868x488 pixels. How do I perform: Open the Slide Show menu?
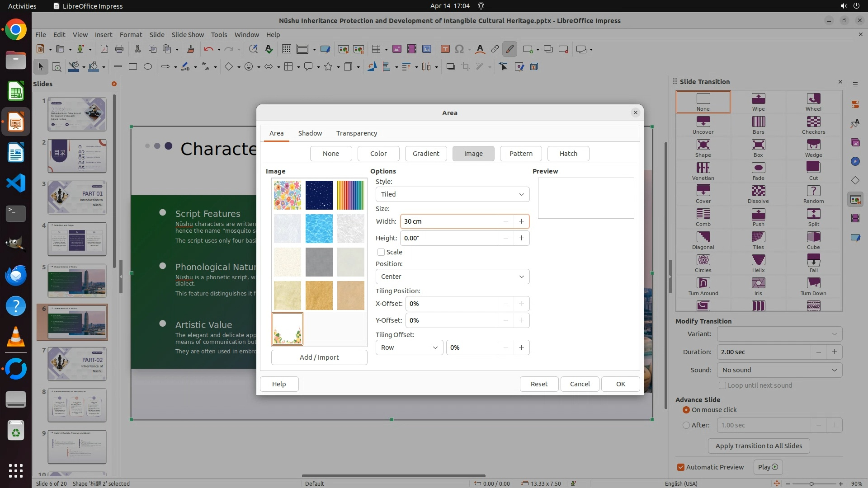188,34
